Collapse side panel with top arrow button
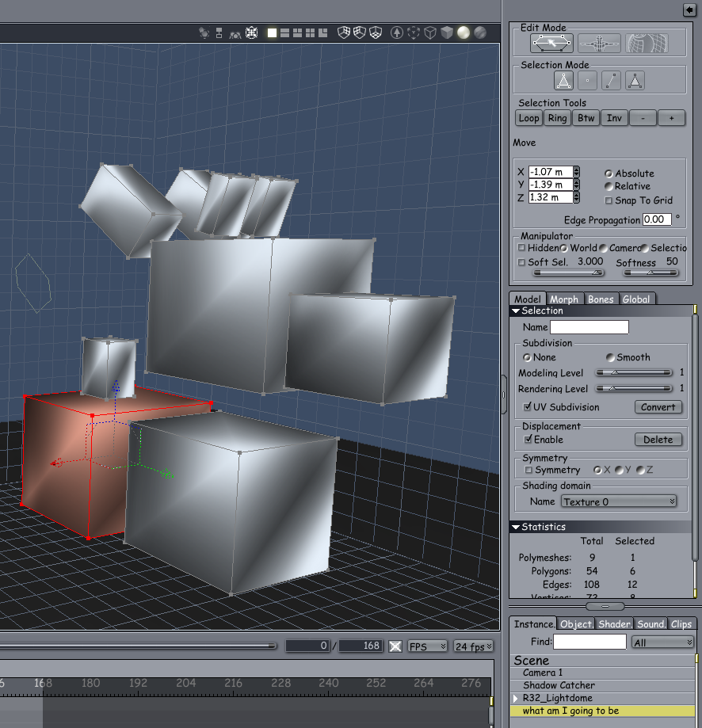 pos(689,10)
